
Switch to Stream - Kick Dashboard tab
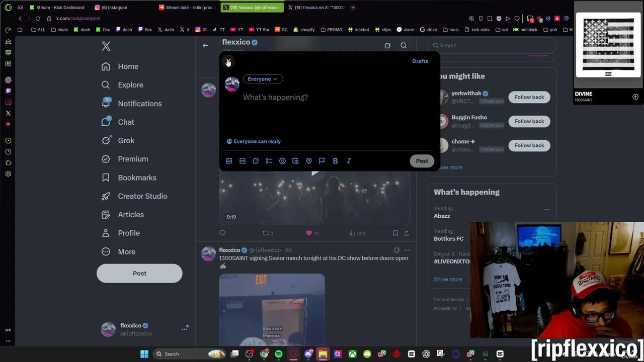[57, 8]
